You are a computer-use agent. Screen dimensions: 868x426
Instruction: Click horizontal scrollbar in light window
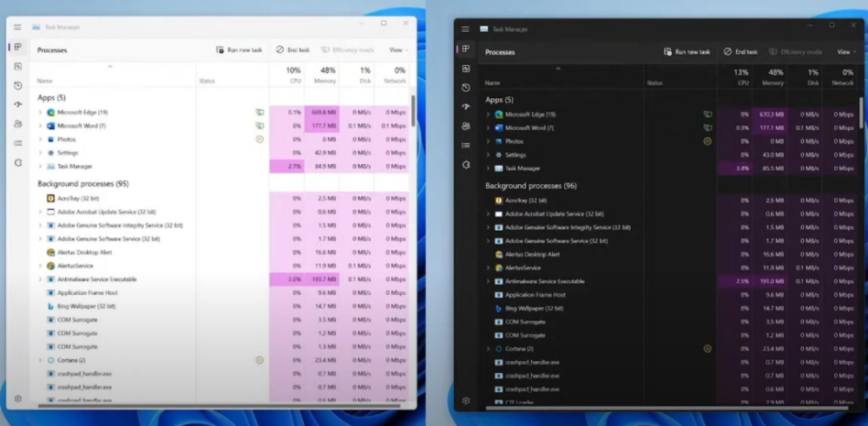[x=219, y=406]
